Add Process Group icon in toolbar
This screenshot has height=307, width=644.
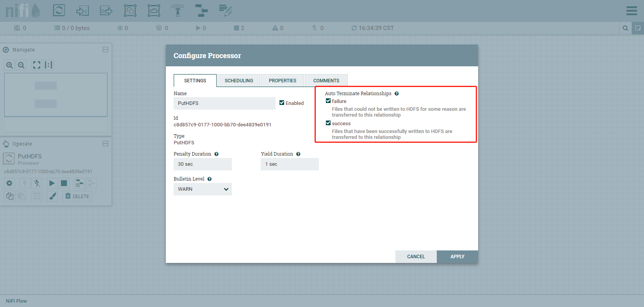[130, 10]
